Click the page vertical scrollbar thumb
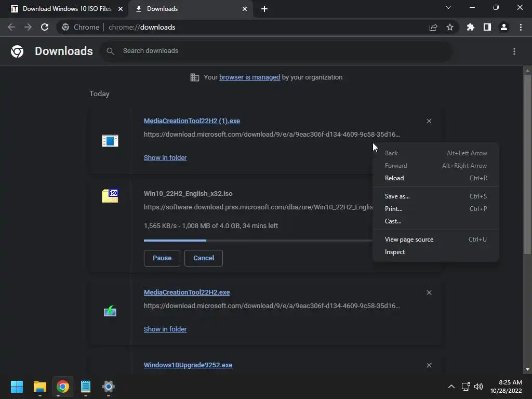This screenshot has height=399, width=532. coord(527,164)
